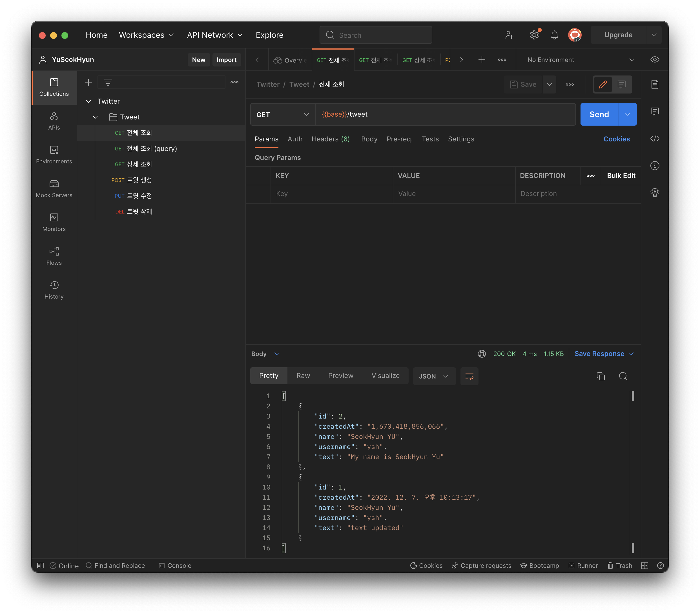Viewport: 700px width, 614px height.
Task: Open the Monitors sidebar panel
Action: [x=54, y=223]
